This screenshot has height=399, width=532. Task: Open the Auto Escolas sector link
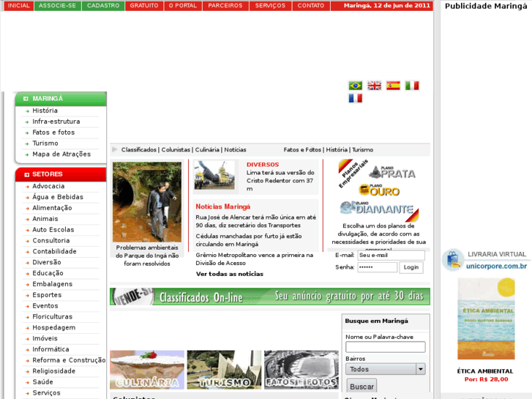53,229
